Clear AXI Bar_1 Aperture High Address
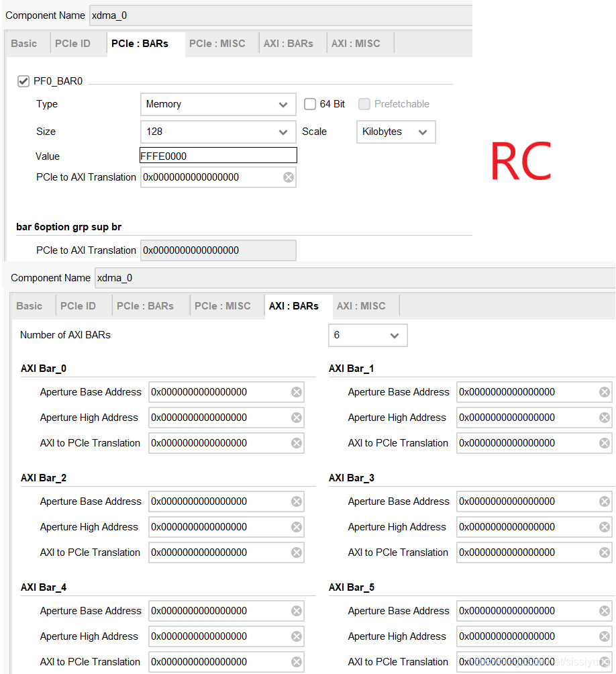 coord(605,418)
